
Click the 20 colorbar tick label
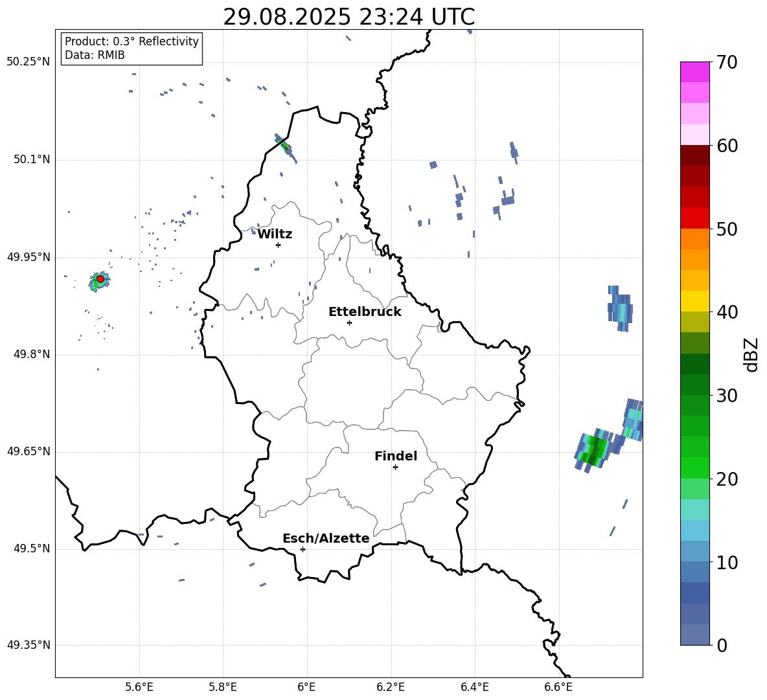(x=726, y=479)
